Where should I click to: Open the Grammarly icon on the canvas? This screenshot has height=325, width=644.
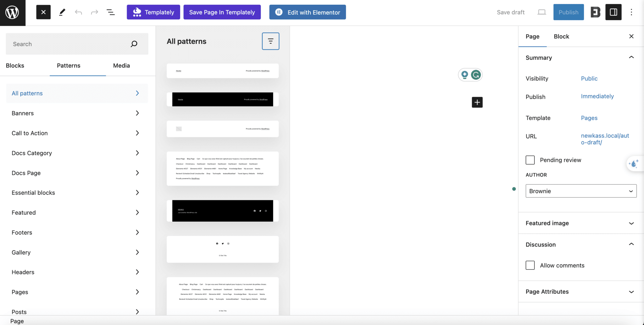476,75
